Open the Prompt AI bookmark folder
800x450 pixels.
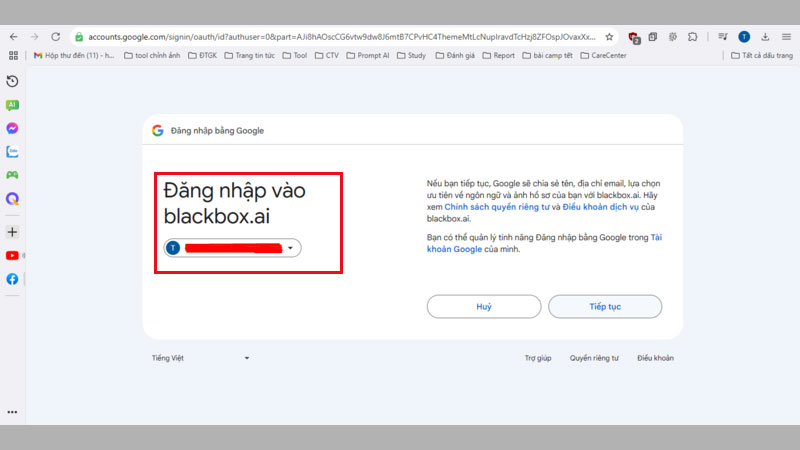pyautogui.click(x=368, y=55)
